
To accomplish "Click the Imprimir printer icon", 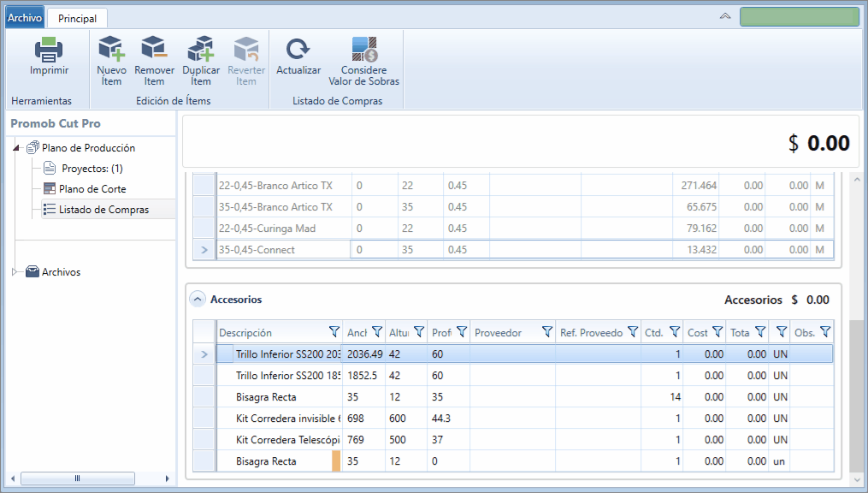I will pos(49,50).
